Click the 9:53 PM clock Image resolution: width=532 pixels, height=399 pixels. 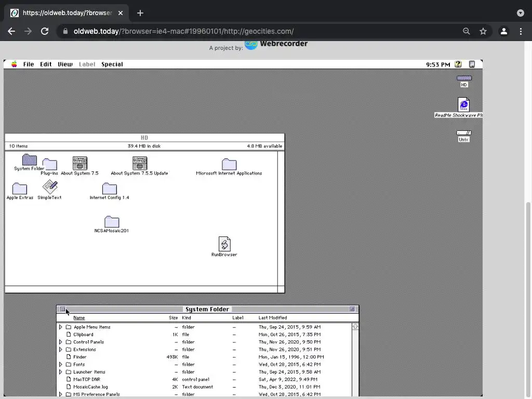438,64
